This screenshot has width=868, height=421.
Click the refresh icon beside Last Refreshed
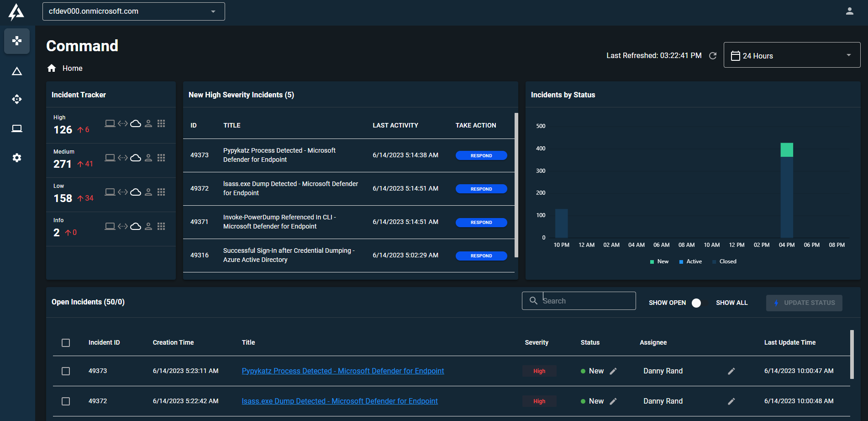[713, 56]
